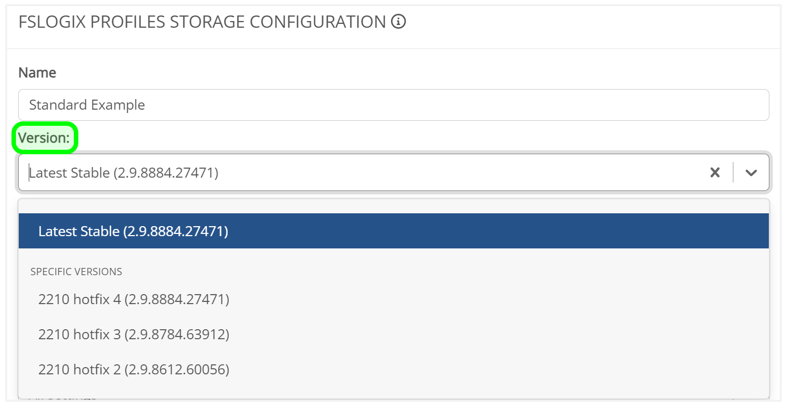This screenshot has width=792, height=406.
Task: Clear the Version selection with the X icon
Action: (x=714, y=173)
